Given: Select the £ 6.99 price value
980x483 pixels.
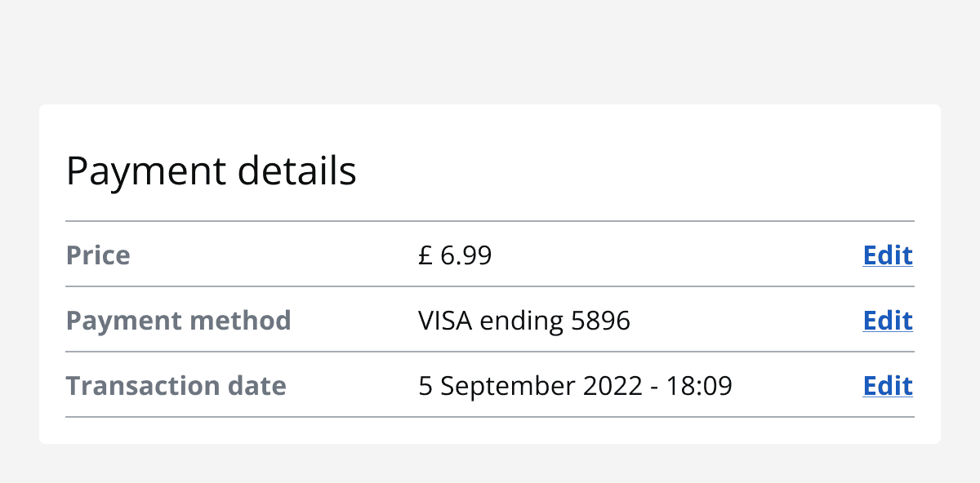Looking at the screenshot, I should coord(455,255).
